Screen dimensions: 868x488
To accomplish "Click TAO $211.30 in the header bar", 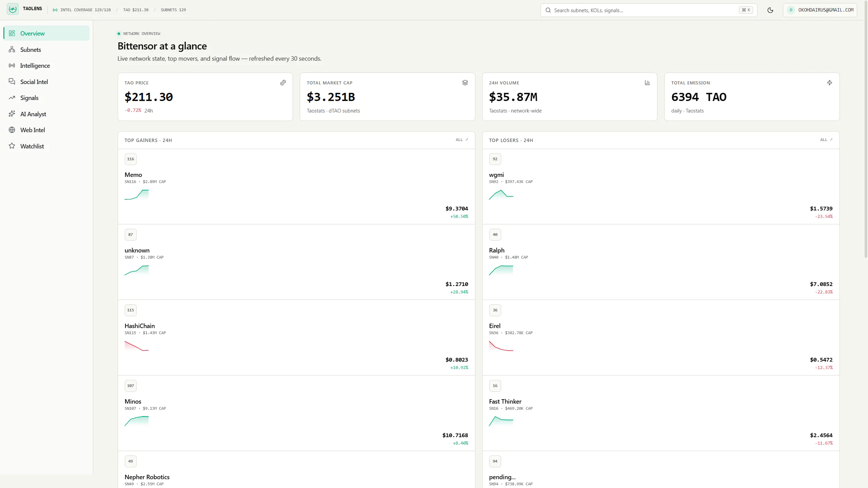I will [136, 10].
